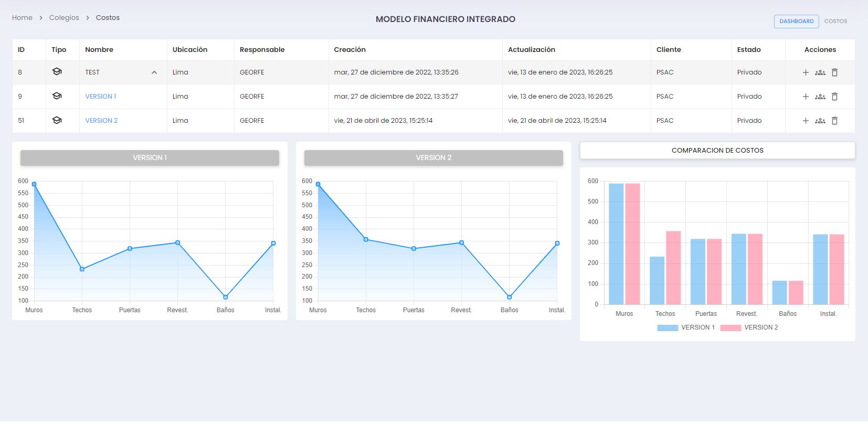Click the add icon in VERSION 1 row
The height and width of the screenshot is (424, 868).
click(806, 97)
